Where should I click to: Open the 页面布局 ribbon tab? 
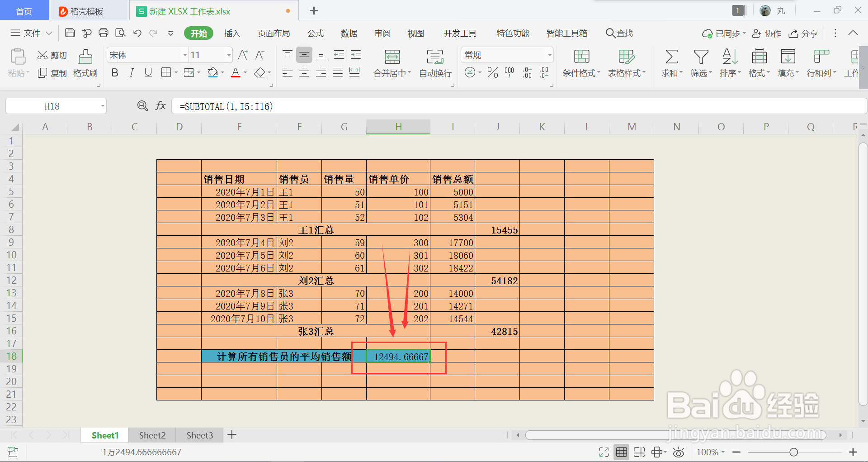pyautogui.click(x=274, y=33)
